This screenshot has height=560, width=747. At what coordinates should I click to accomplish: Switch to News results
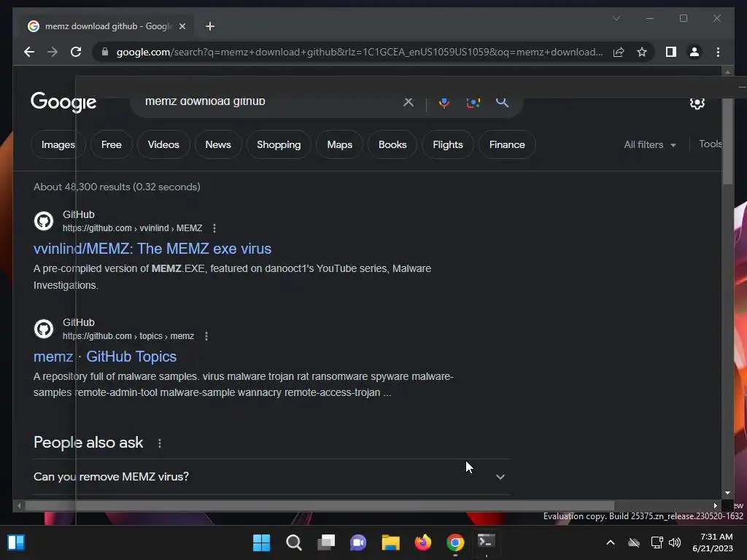pyautogui.click(x=217, y=144)
